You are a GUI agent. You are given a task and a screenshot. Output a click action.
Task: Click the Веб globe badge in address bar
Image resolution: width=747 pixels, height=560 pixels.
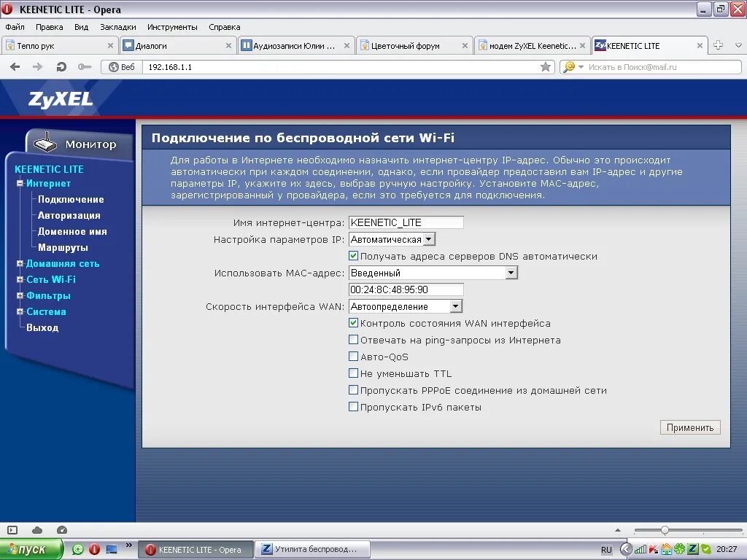pos(122,67)
